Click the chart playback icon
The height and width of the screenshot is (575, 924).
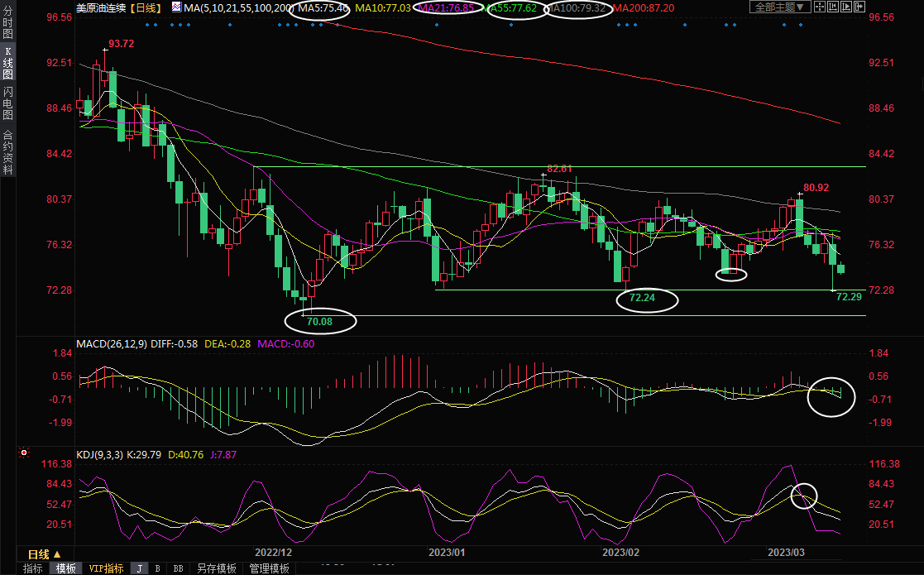click(x=848, y=7)
